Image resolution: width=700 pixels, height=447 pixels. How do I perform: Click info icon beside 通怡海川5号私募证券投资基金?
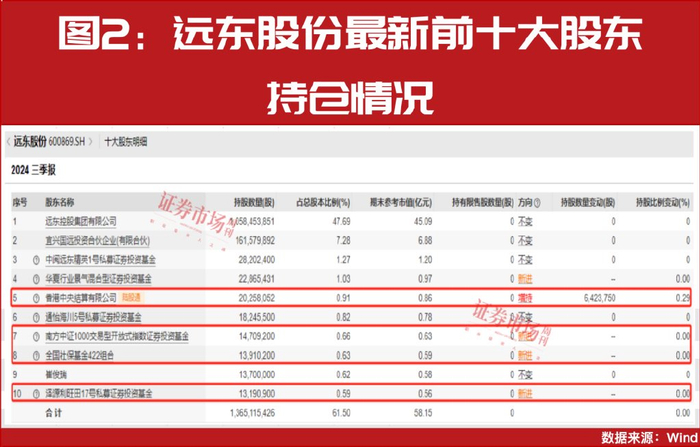[36, 317]
